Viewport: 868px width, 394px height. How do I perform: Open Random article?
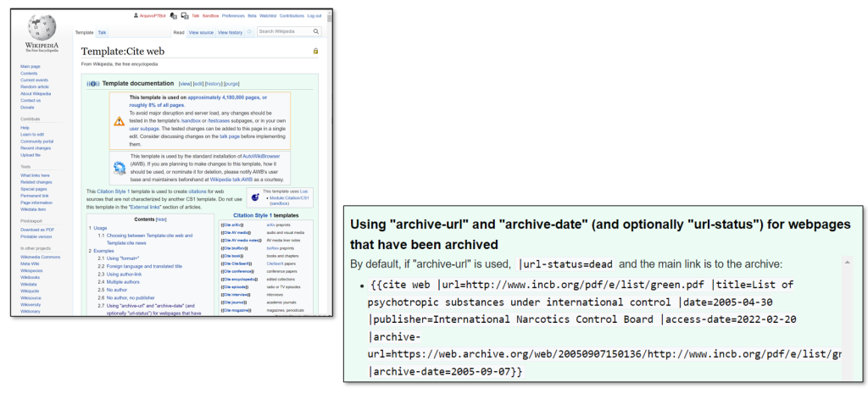point(35,87)
